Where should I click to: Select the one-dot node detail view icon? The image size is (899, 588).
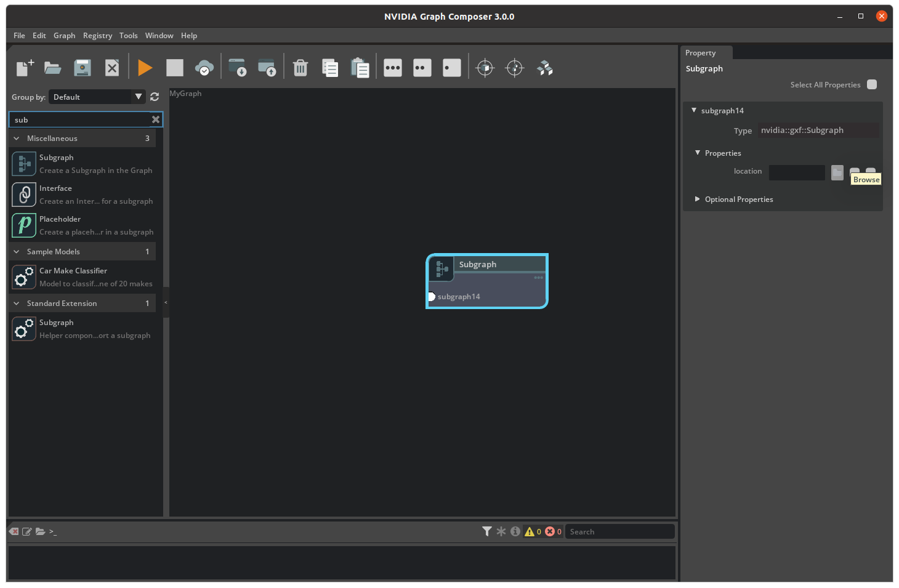(452, 68)
